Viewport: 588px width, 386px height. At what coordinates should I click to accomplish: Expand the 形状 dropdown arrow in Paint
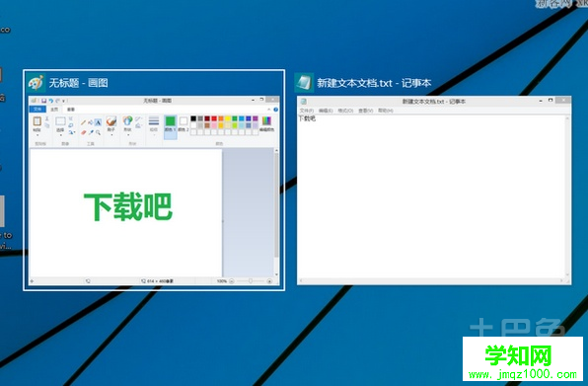128,135
